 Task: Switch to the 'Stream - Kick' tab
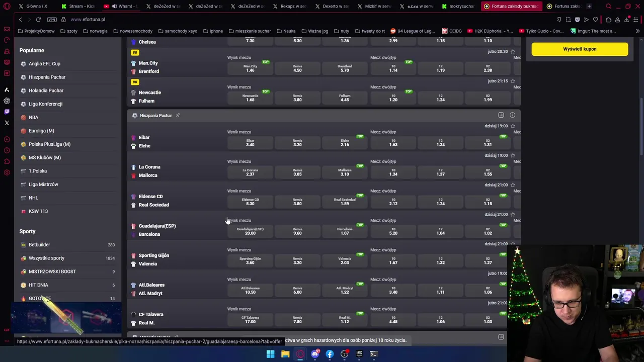click(x=78, y=7)
